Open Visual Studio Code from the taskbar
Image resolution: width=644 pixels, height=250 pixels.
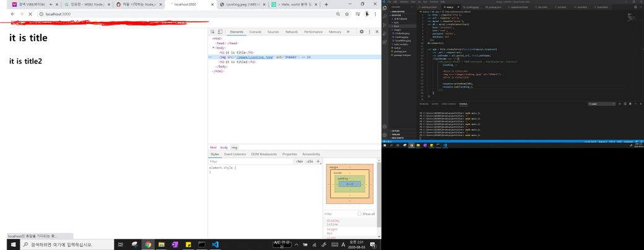pos(214,245)
